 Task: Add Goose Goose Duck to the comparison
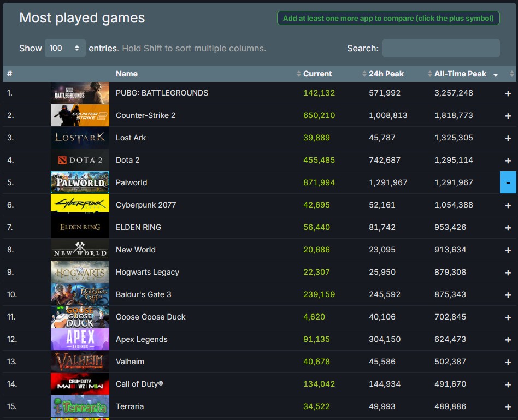508,317
